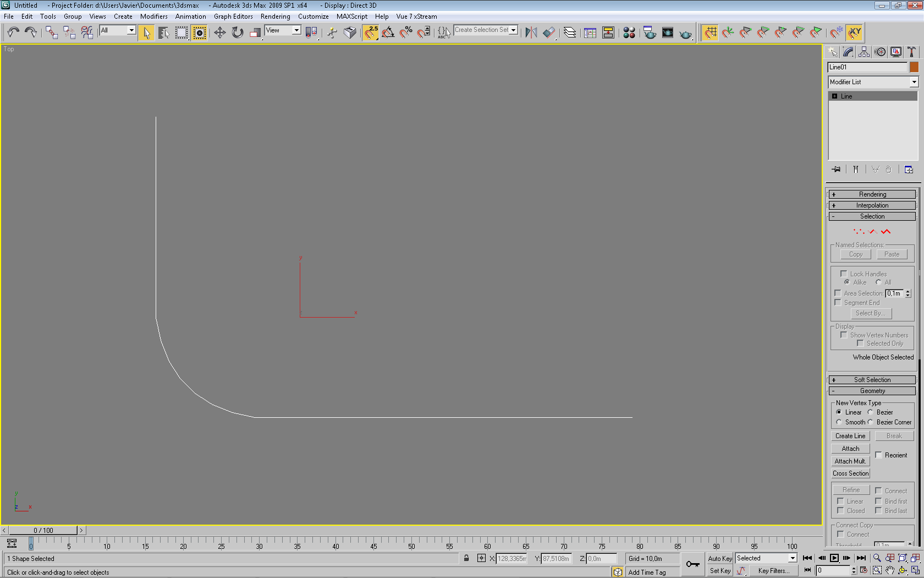Activate the Select and Move tool

click(220, 32)
